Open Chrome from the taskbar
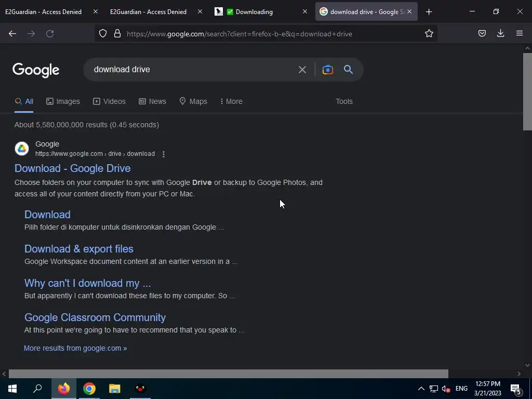This screenshot has width=532, height=399. pyautogui.click(x=89, y=389)
